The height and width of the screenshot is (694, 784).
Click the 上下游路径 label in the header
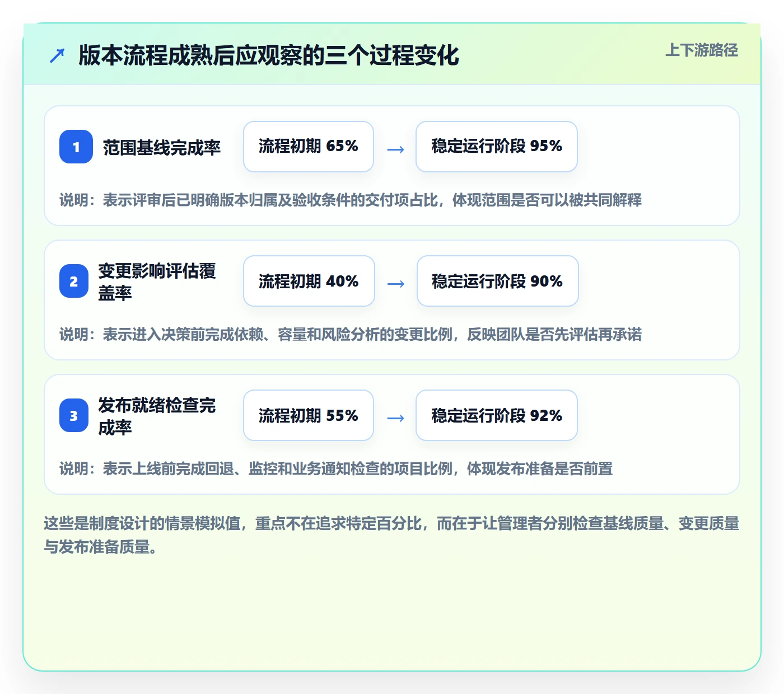pos(702,50)
